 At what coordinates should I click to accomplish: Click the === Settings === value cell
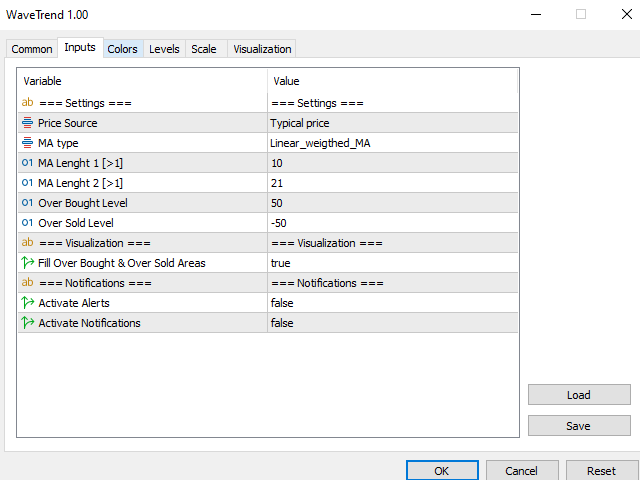tap(393, 103)
